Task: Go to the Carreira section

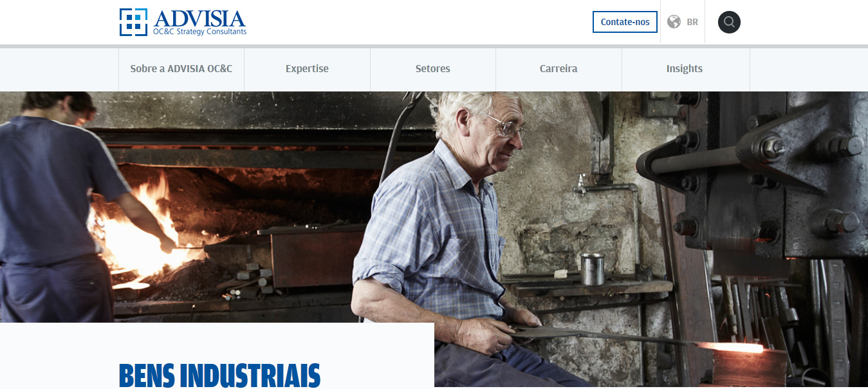Action: pyautogui.click(x=559, y=69)
